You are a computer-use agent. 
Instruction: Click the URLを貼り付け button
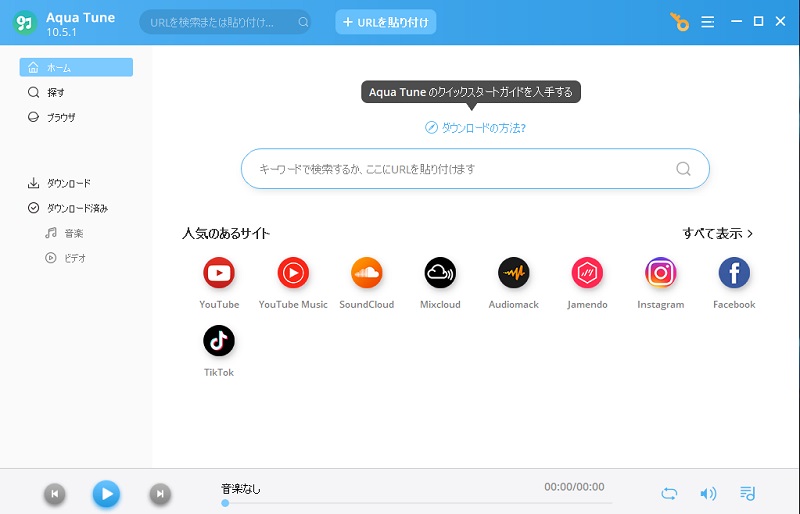tap(386, 22)
